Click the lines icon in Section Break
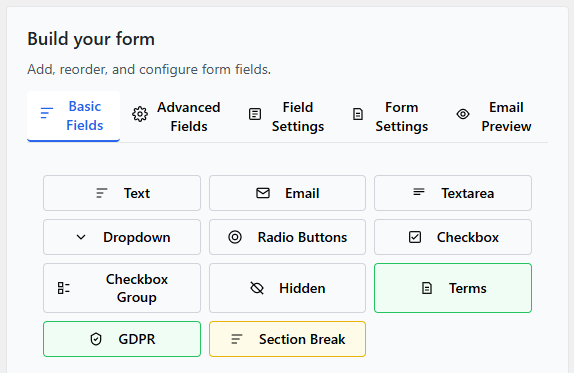 click(236, 339)
